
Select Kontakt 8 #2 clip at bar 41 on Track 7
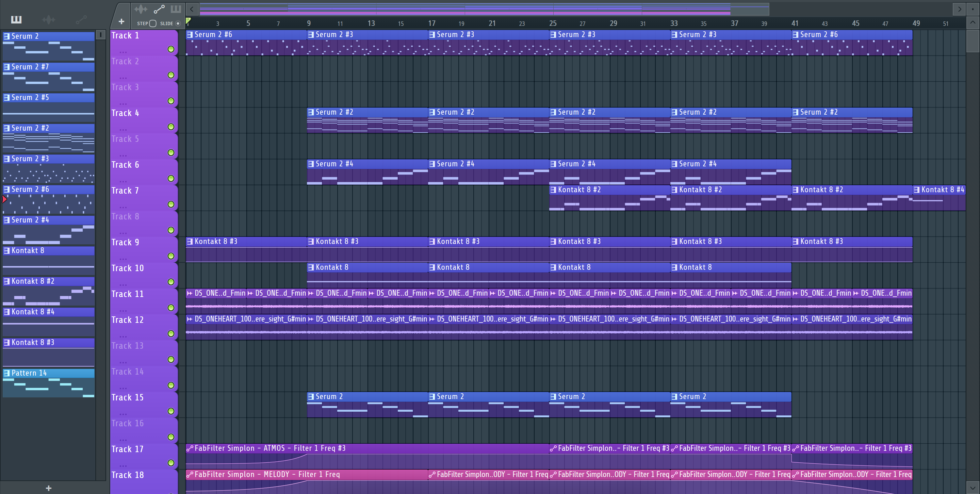click(852, 198)
